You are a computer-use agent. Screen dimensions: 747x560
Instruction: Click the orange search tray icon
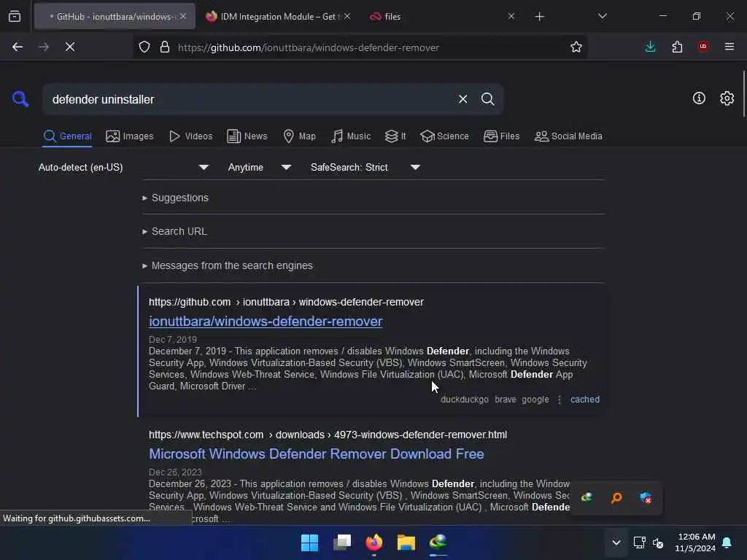616,498
